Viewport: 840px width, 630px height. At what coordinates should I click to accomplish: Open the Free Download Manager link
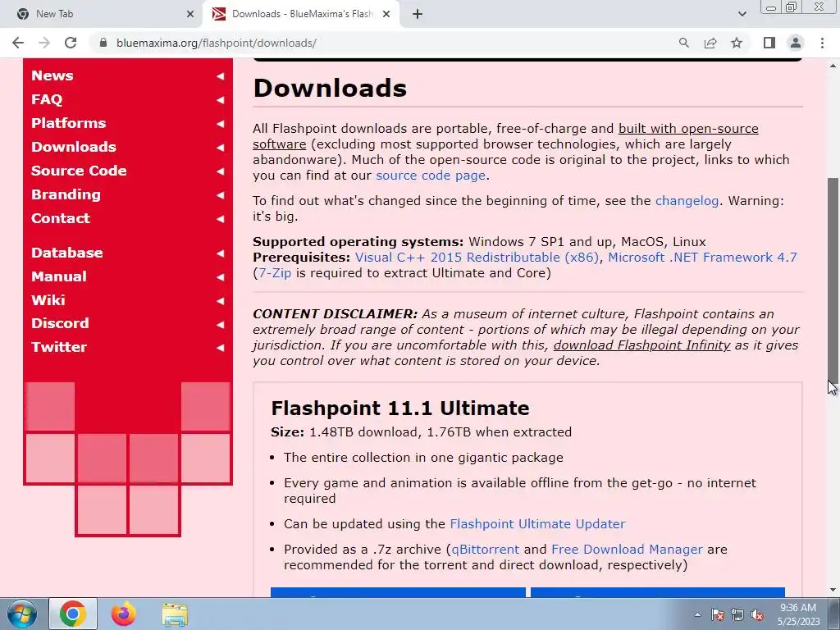[627, 549]
